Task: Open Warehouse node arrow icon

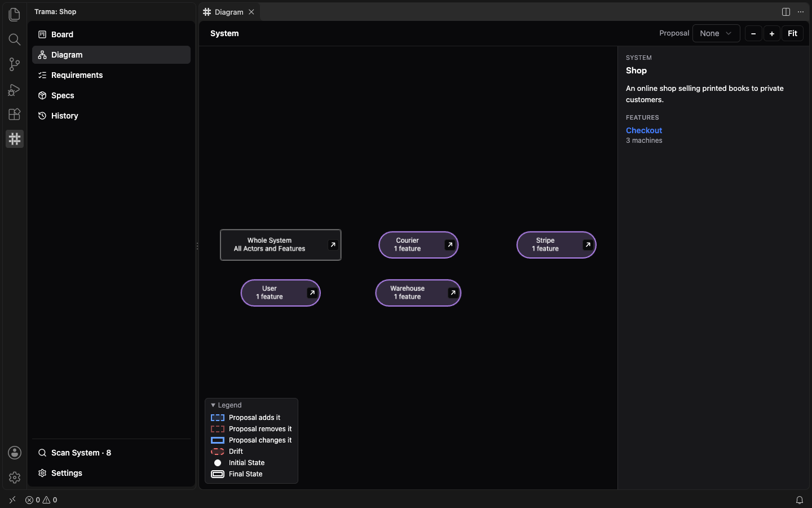Action: point(452,293)
